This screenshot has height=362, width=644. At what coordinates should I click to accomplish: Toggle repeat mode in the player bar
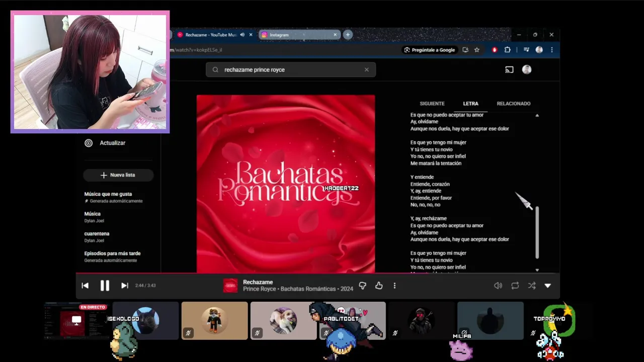coord(515,286)
